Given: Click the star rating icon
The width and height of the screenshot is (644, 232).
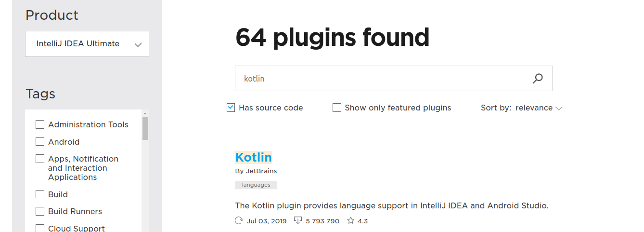Looking at the screenshot, I should click(351, 221).
